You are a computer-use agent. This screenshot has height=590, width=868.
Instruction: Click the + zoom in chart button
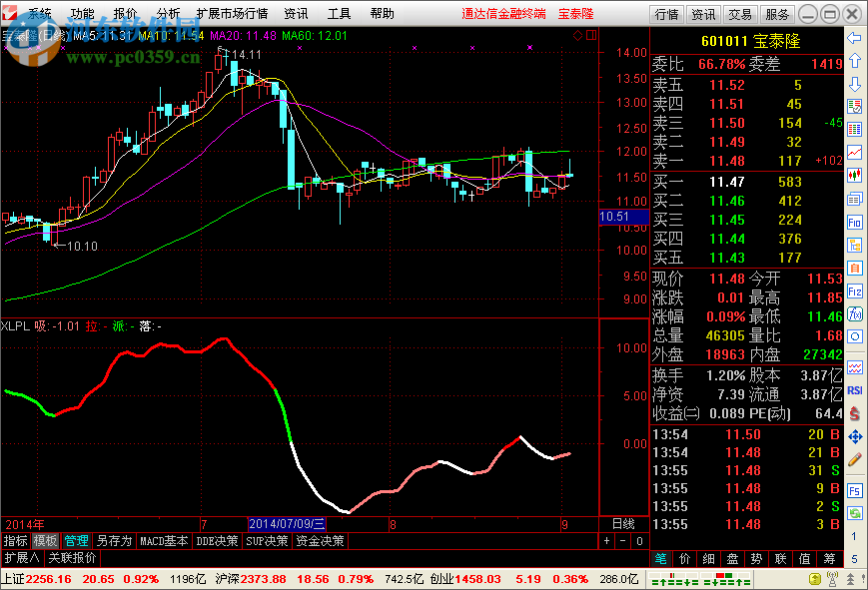[x=606, y=541]
